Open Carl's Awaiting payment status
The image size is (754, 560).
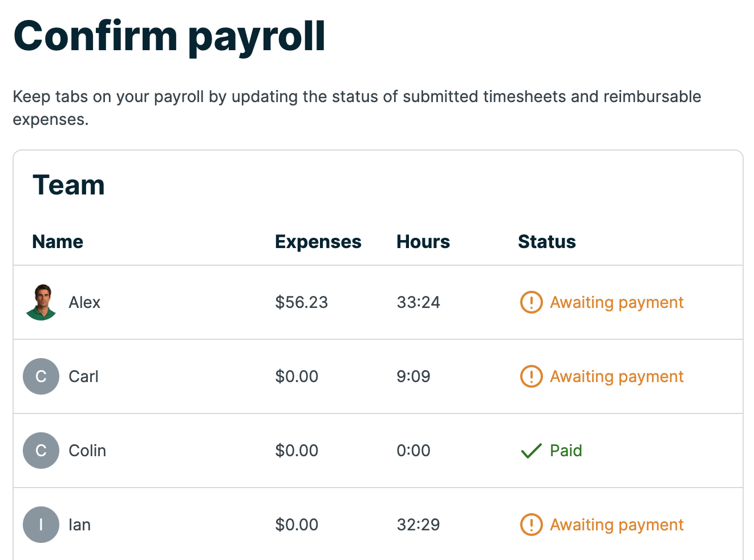(x=617, y=376)
